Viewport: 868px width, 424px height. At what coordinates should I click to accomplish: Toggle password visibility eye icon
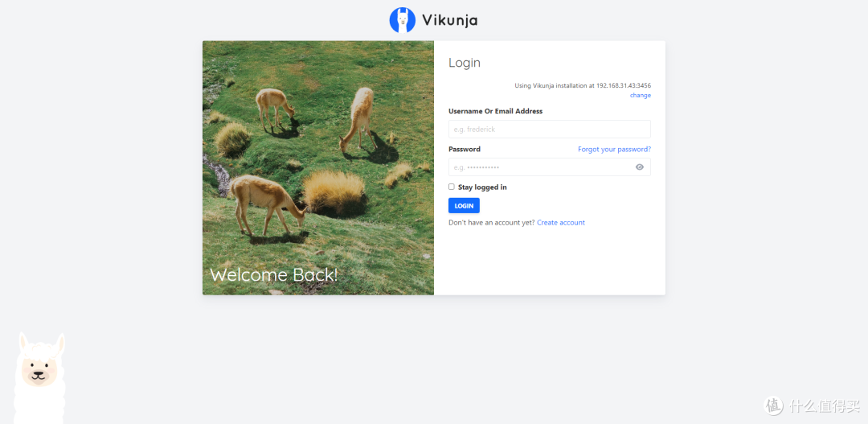point(640,167)
